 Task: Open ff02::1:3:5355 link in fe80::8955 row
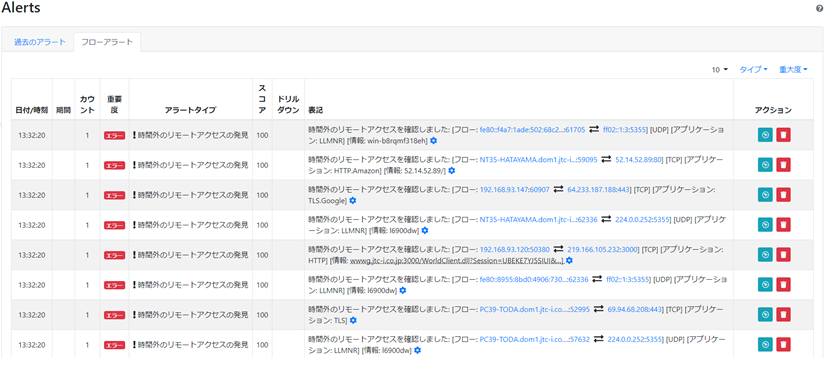coord(627,279)
